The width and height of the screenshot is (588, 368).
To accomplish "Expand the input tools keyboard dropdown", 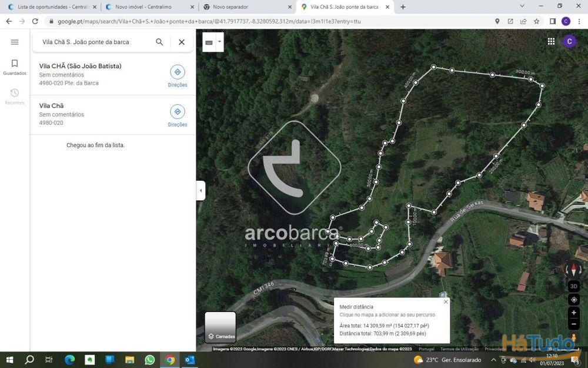I will click(x=220, y=42).
